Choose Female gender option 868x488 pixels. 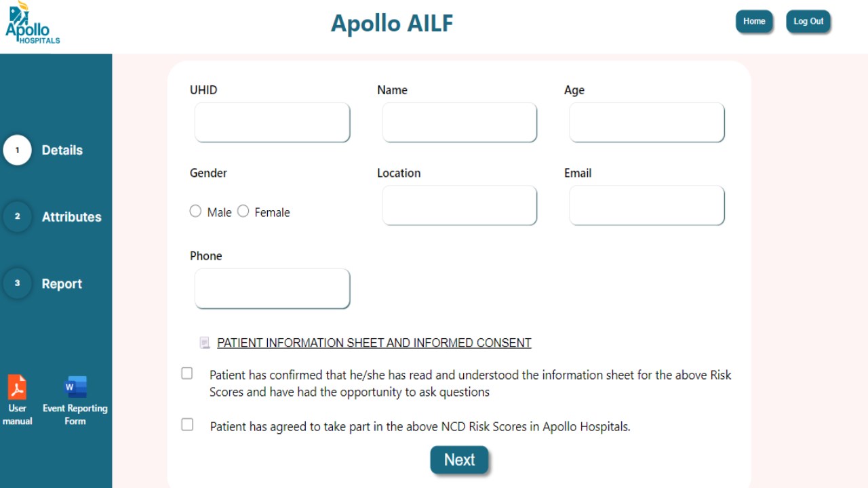(x=243, y=211)
